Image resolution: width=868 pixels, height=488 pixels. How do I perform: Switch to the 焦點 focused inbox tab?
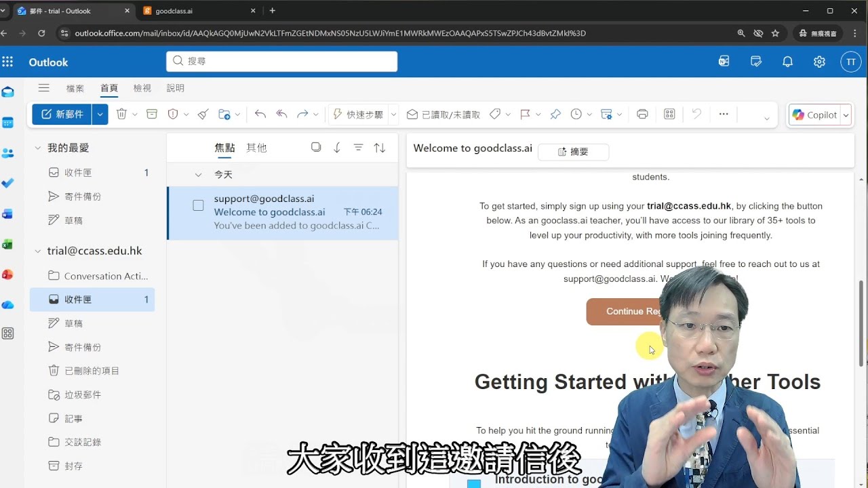[x=224, y=148]
